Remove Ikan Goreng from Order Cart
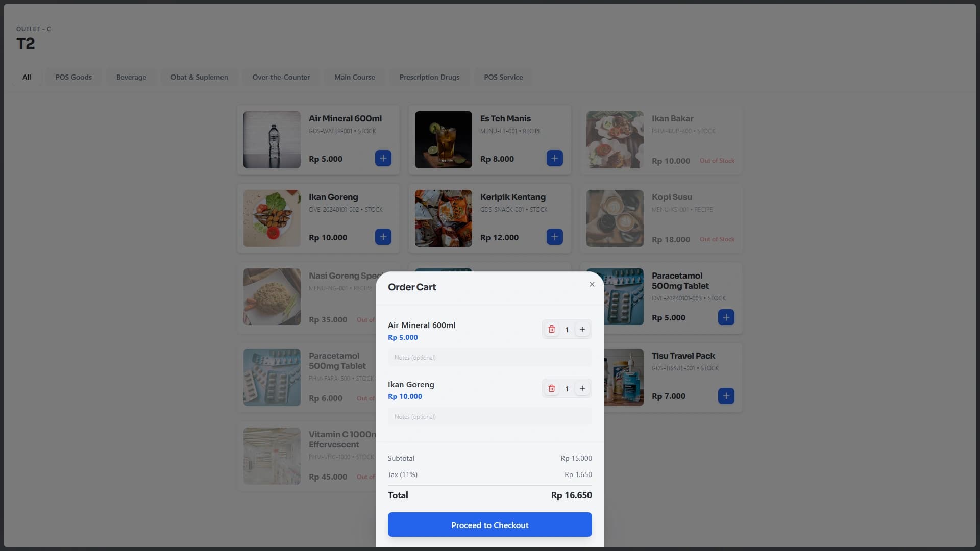 (552, 388)
